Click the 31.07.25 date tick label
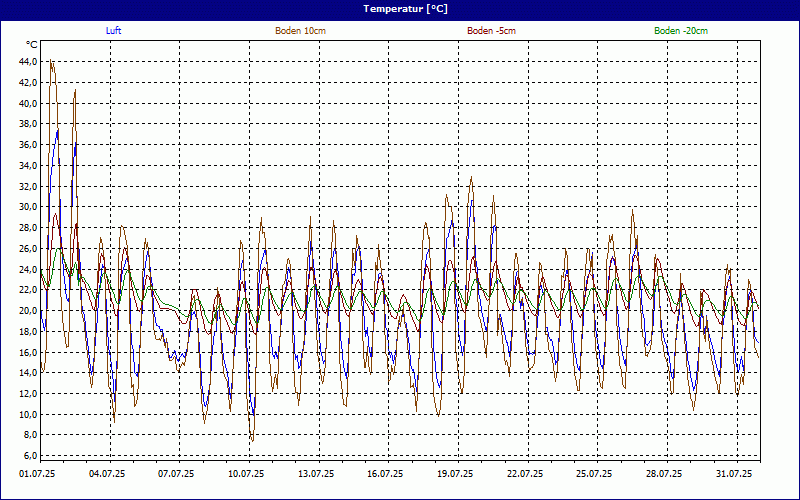 tap(734, 474)
